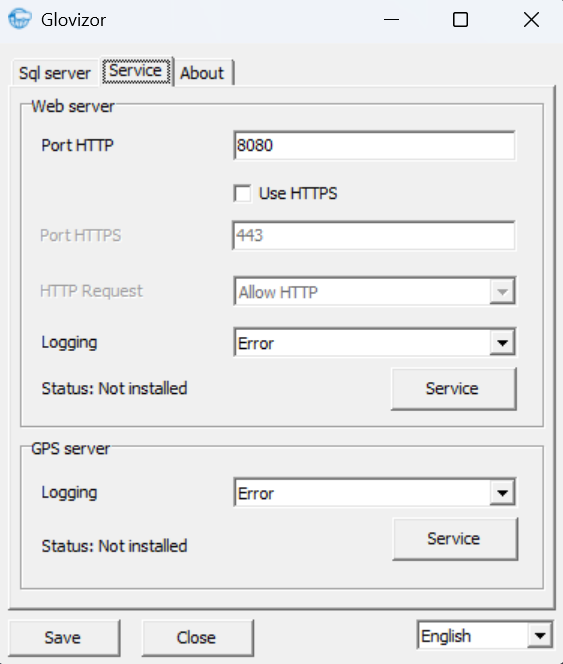
Task: Enable the Use HTTPS checkbox
Action: point(243,194)
